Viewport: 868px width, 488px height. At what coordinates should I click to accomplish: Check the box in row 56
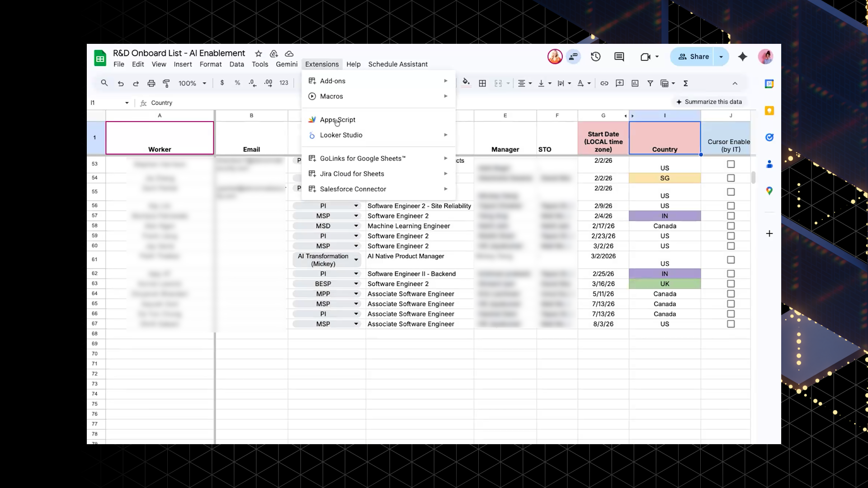coord(731,206)
